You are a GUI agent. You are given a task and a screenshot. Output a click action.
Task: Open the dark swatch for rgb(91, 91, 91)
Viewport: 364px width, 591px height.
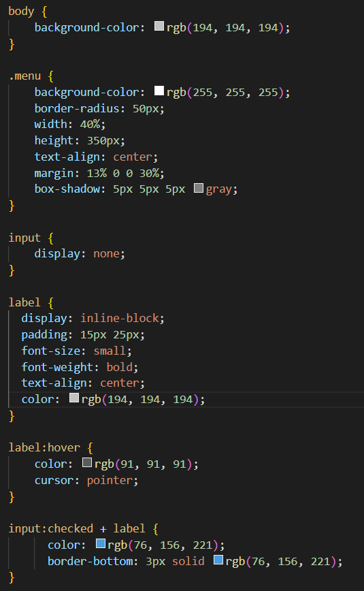click(x=87, y=462)
